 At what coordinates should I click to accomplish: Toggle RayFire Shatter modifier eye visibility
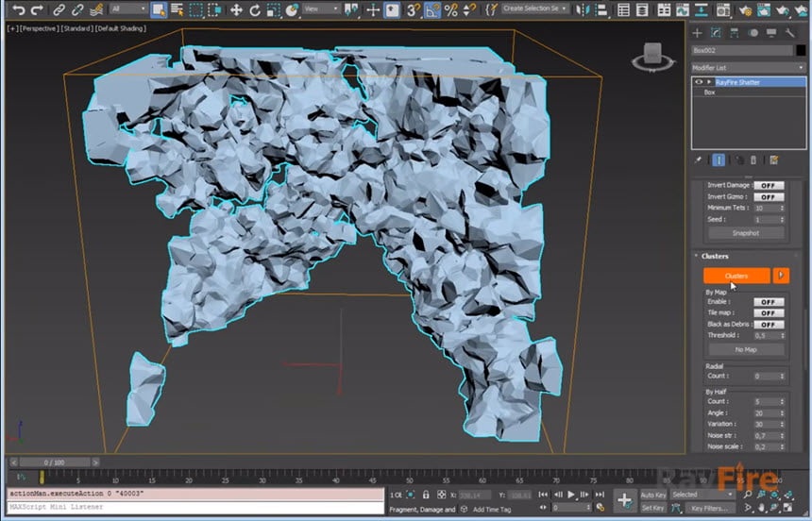pyautogui.click(x=699, y=82)
